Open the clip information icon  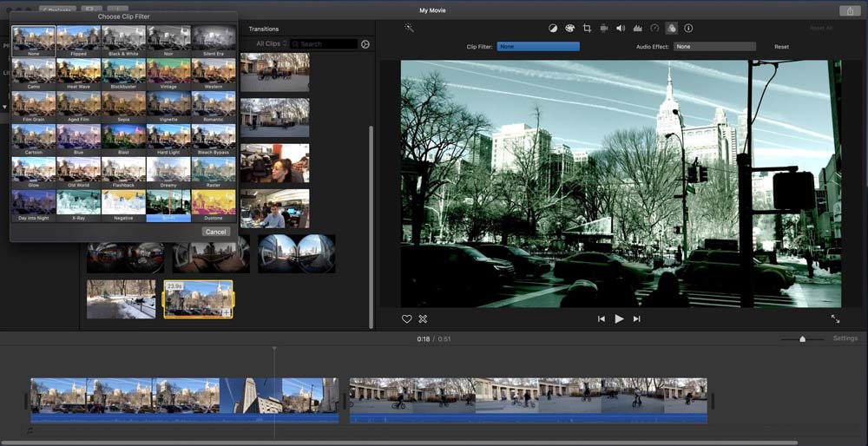click(x=688, y=29)
